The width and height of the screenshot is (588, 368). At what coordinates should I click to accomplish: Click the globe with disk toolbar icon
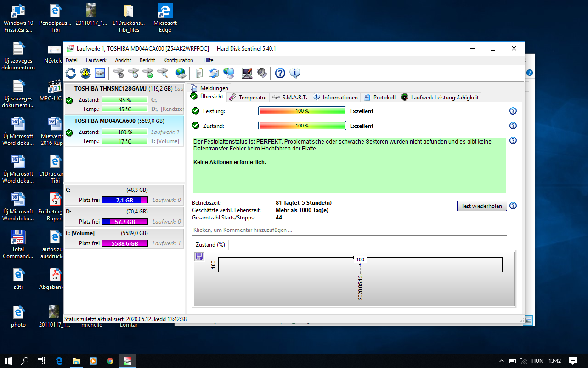[x=181, y=73]
